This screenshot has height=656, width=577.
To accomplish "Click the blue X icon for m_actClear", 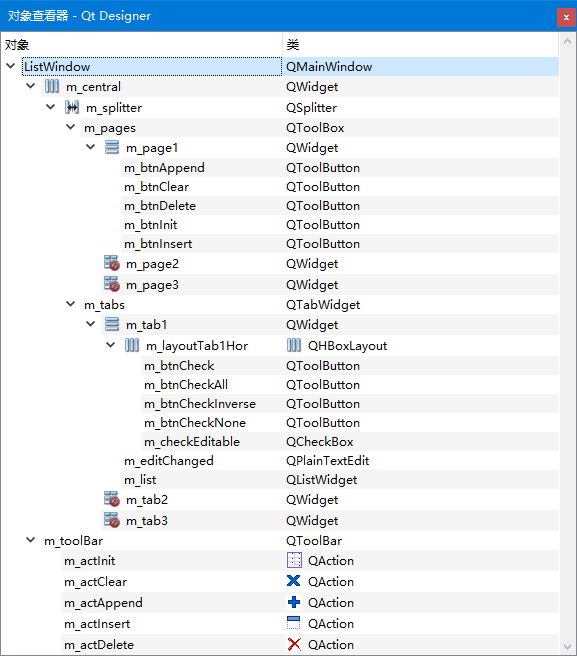I will 294,581.
